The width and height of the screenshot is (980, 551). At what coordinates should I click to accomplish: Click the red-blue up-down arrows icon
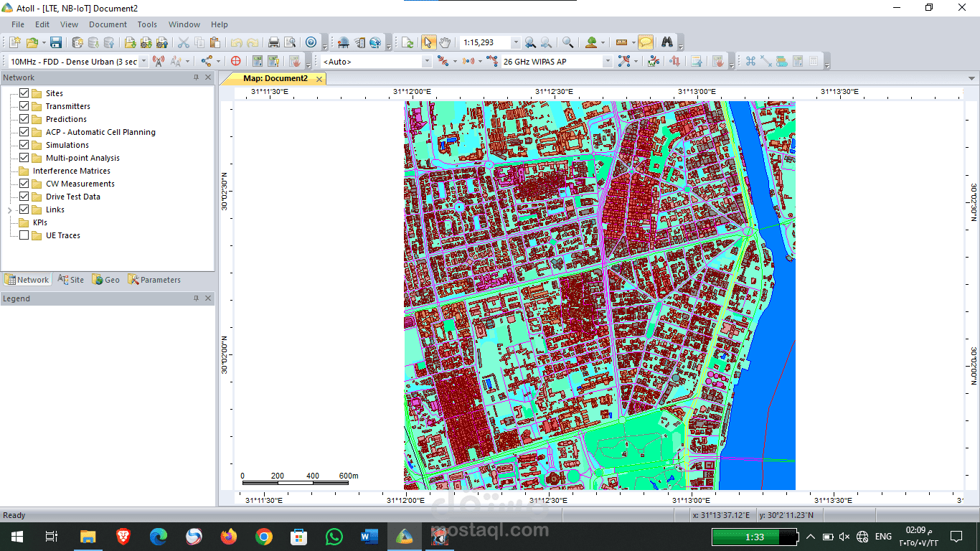coord(675,62)
